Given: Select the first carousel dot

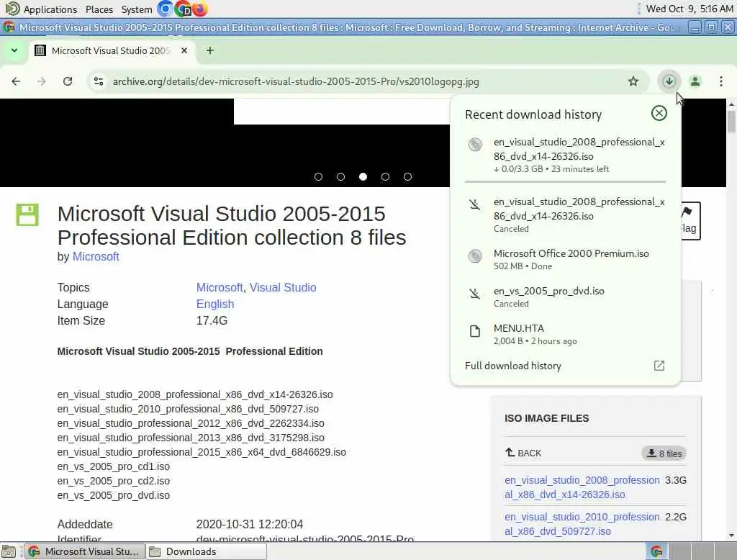Looking at the screenshot, I should pyautogui.click(x=318, y=177).
